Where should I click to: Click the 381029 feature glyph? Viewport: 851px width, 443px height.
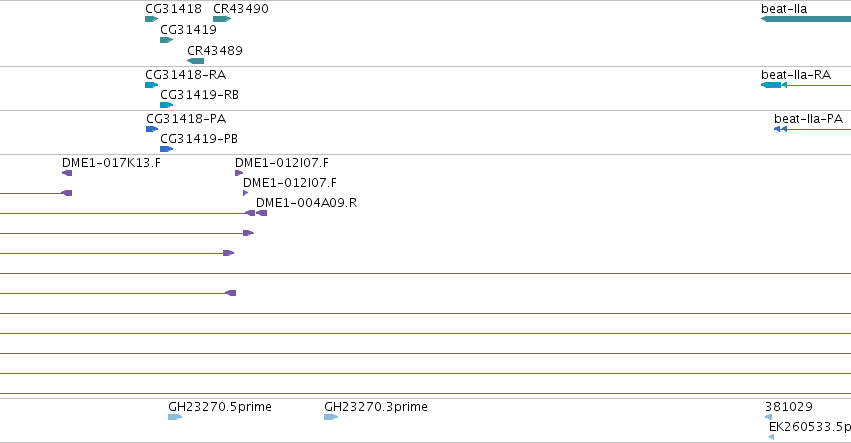click(769, 417)
